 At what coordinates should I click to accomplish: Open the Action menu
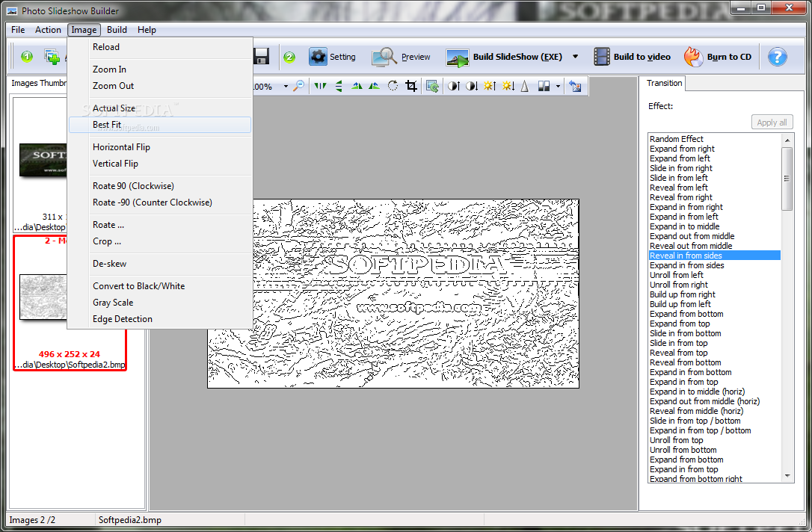tap(48, 30)
